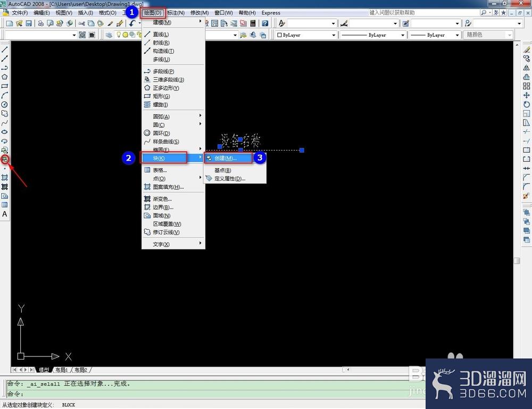Choose 定义属性(D)... in block submenu
Image resolution: width=532 pixels, height=409 pixels.
(235, 179)
